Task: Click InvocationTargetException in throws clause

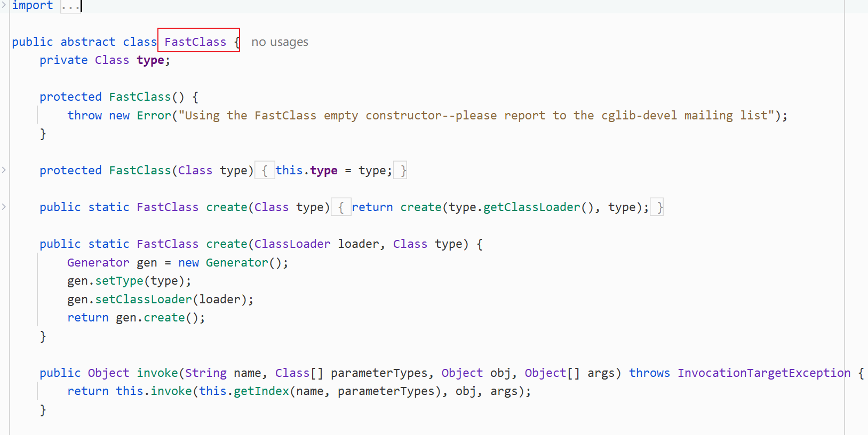Action: (764, 373)
